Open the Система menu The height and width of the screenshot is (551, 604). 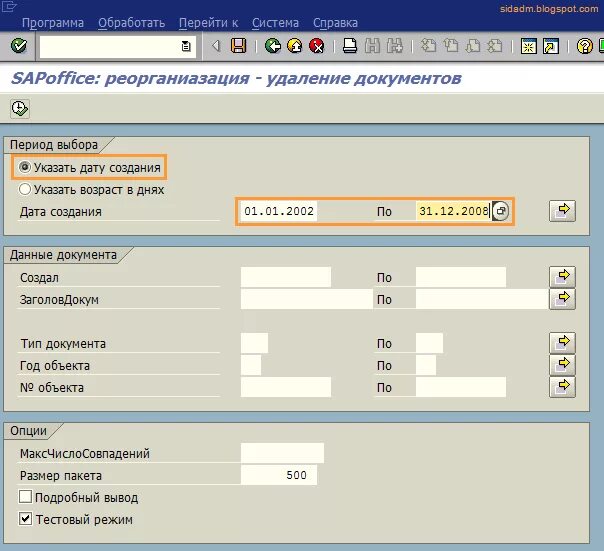click(x=275, y=23)
